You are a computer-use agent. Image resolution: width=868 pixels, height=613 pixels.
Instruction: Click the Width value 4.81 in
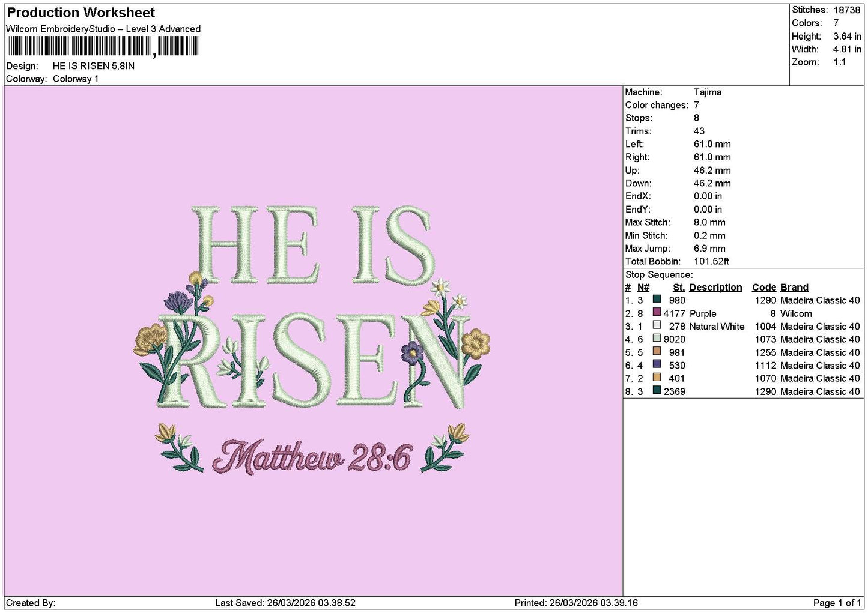coord(847,49)
